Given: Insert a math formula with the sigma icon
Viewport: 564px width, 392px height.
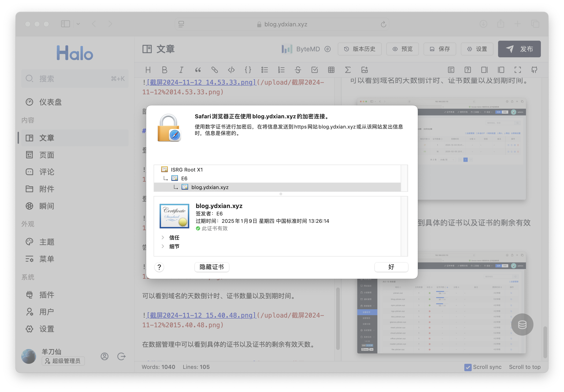Looking at the screenshot, I should [348, 70].
